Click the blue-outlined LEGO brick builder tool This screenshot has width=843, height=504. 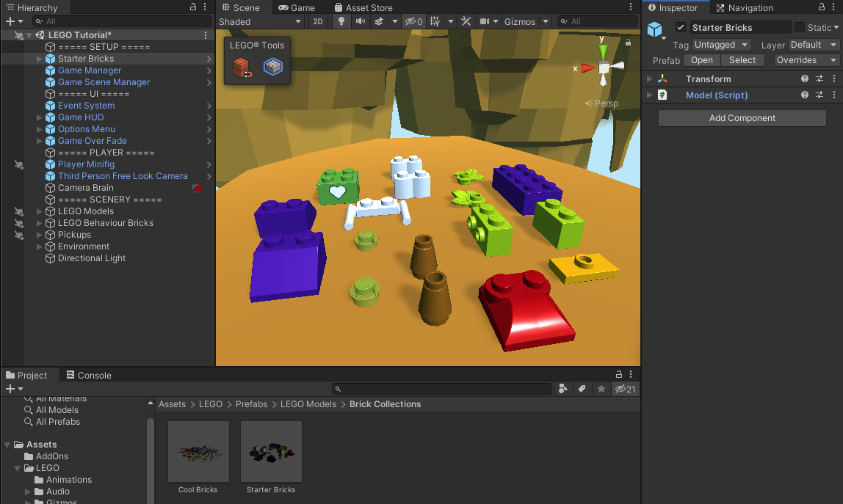pyautogui.click(x=273, y=68)
